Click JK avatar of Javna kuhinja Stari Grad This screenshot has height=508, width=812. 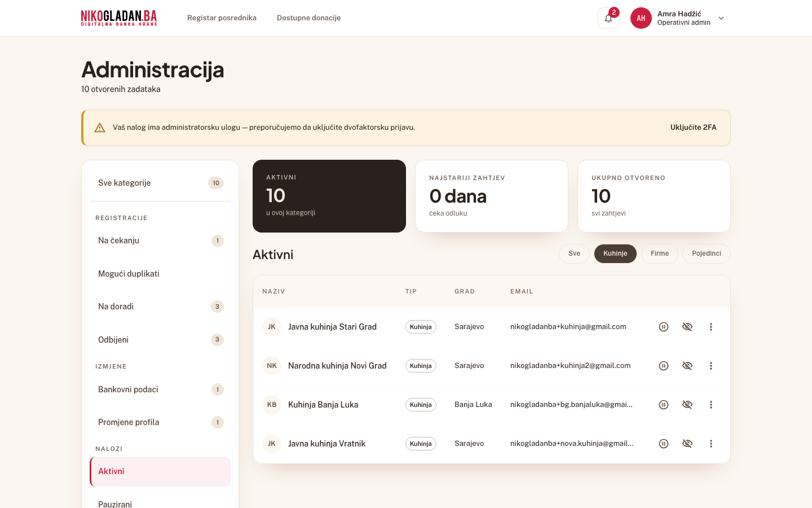tap(272, 327)
